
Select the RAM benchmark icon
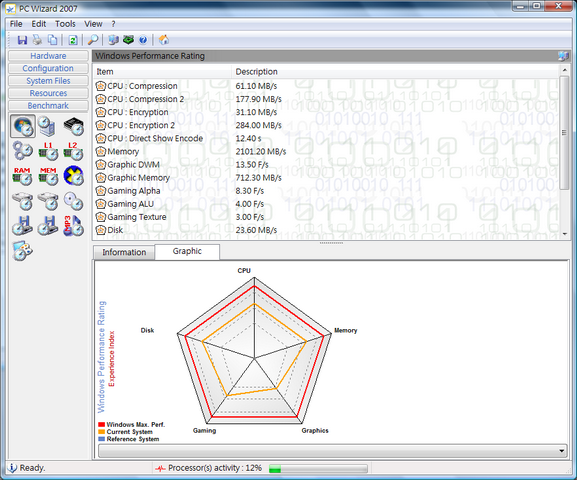(22, 176)
